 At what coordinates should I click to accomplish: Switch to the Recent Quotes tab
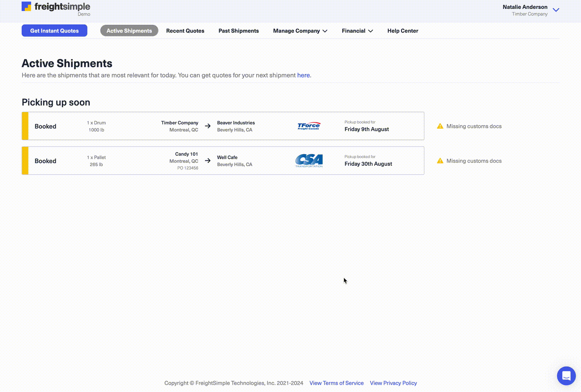pos(185,31)
